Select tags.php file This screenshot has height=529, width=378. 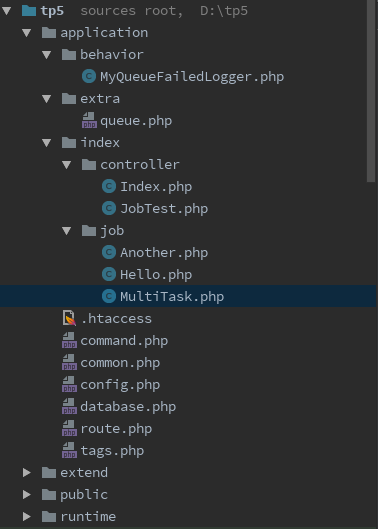112,451
